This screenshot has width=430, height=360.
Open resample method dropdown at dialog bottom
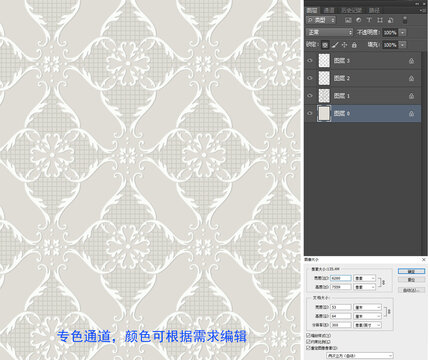(x=359, y=356)
